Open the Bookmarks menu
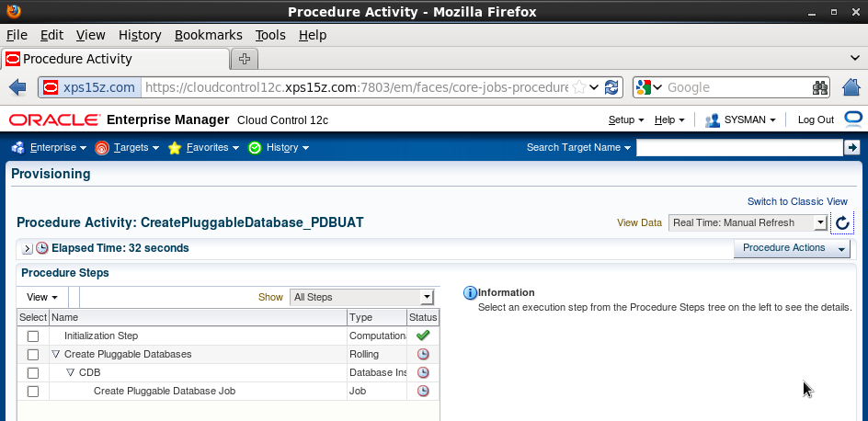The height and width of the screenshot is (421, 868). (208, 35)
